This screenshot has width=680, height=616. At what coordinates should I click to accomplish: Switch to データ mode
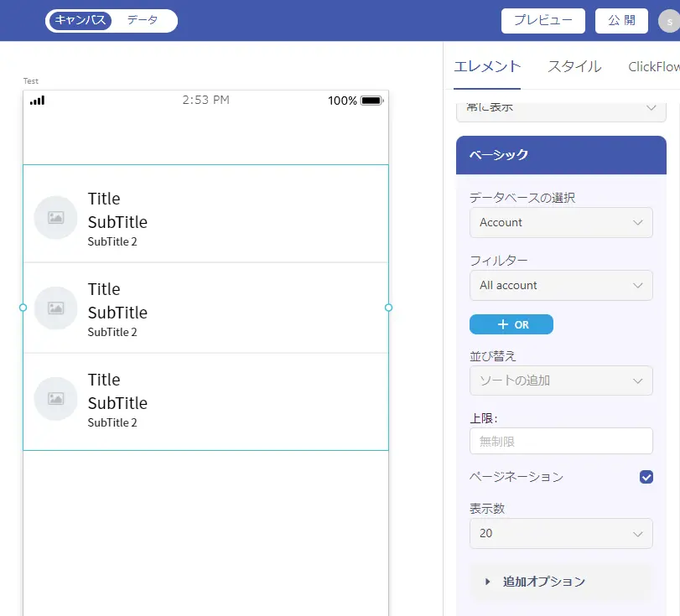[143, 20]
